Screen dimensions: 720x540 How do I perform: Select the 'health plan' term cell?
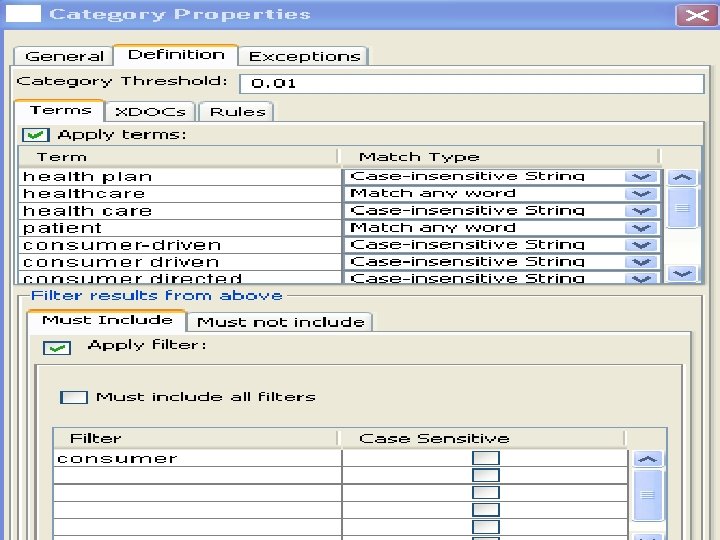180,177
